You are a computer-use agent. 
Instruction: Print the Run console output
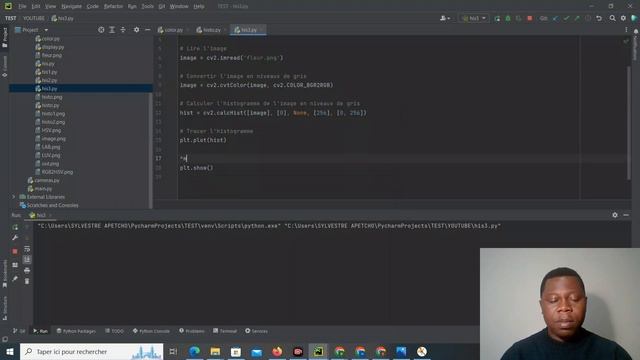[27, 270]
